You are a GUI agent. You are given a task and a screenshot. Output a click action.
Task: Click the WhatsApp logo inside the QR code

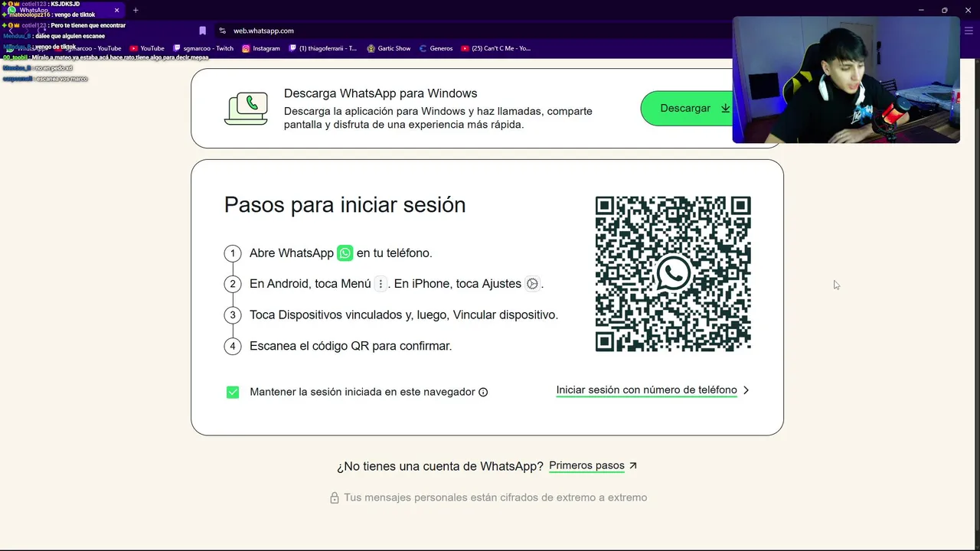coord(673,274)
